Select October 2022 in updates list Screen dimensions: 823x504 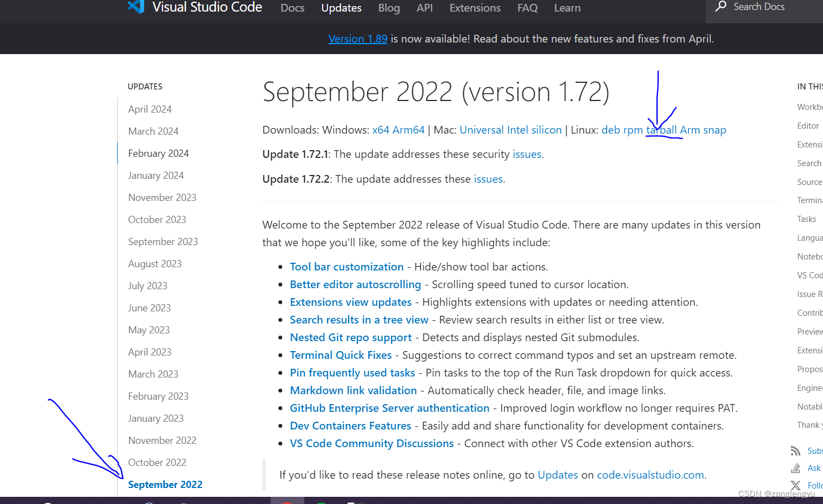click(x=157, y=463)
